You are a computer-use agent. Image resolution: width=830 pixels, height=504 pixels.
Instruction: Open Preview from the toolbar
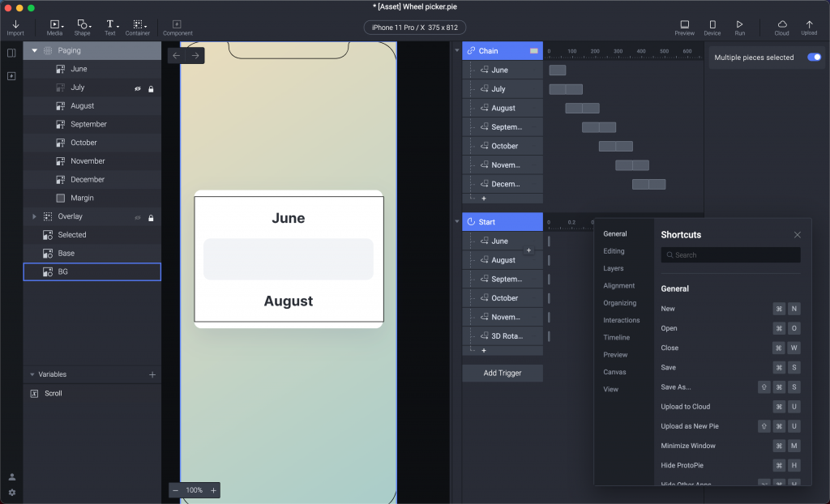[x=684, y=28]
